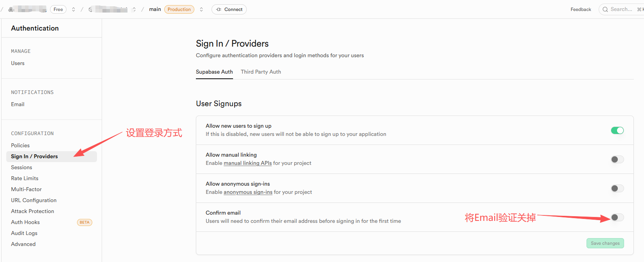Disable Allow new users to sign up

click(x=617, y=130)
